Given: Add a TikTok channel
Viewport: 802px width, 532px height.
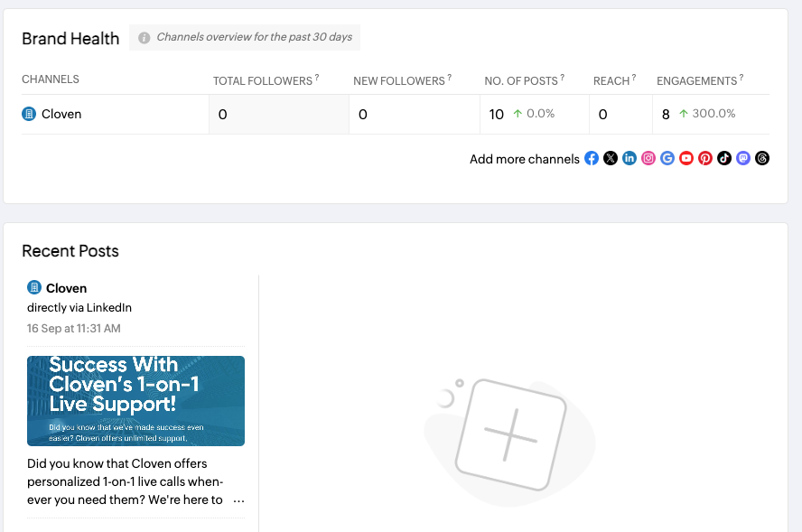Looking at the screenshot, I should [x=724, y=158].
